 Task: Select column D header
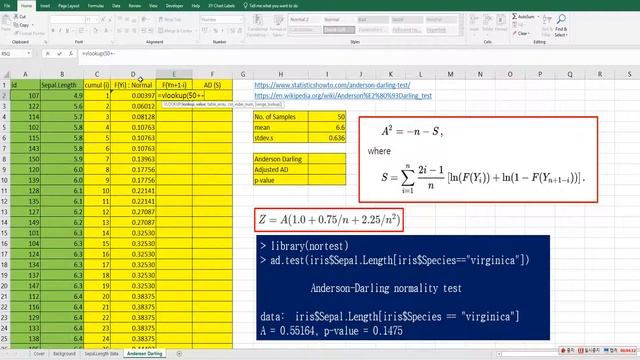[x=133, y=74]
